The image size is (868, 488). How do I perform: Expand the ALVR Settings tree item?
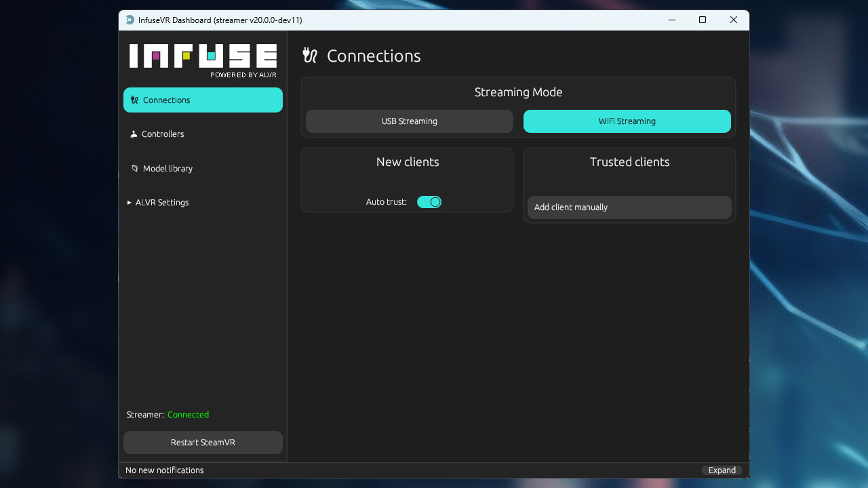click(130, 203)
